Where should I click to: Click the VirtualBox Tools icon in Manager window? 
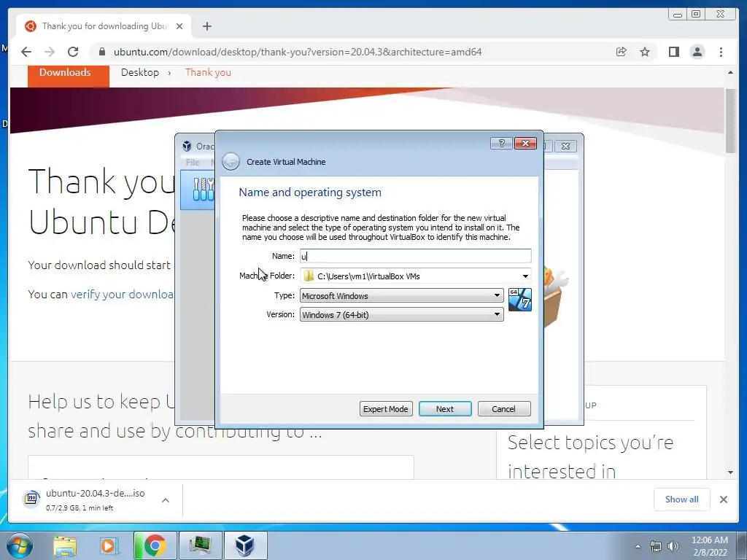click(204, 189)
